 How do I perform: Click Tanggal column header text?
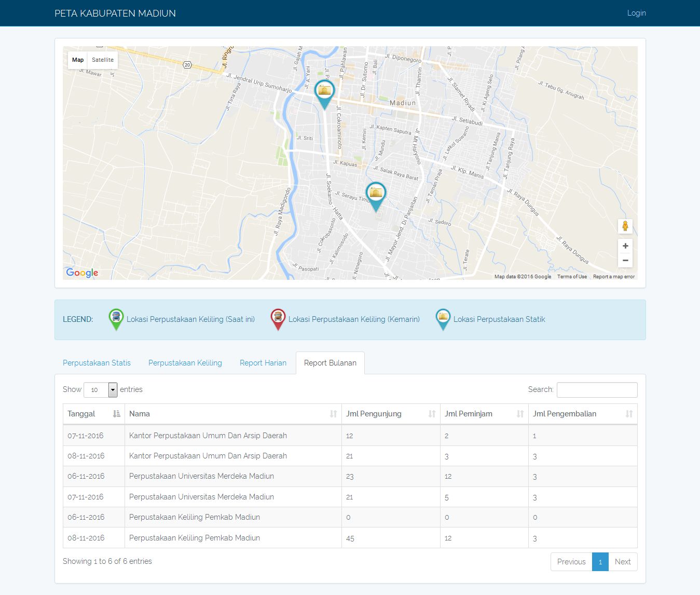pos(81,414)
